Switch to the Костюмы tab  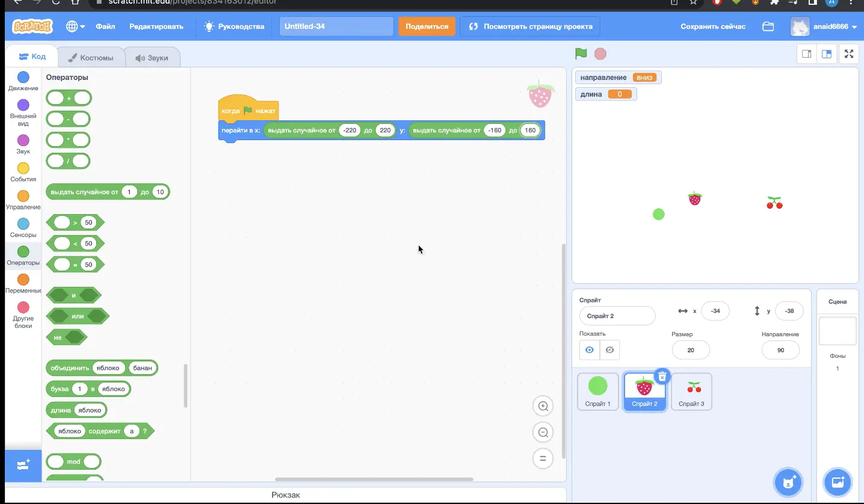pos(91,58)
